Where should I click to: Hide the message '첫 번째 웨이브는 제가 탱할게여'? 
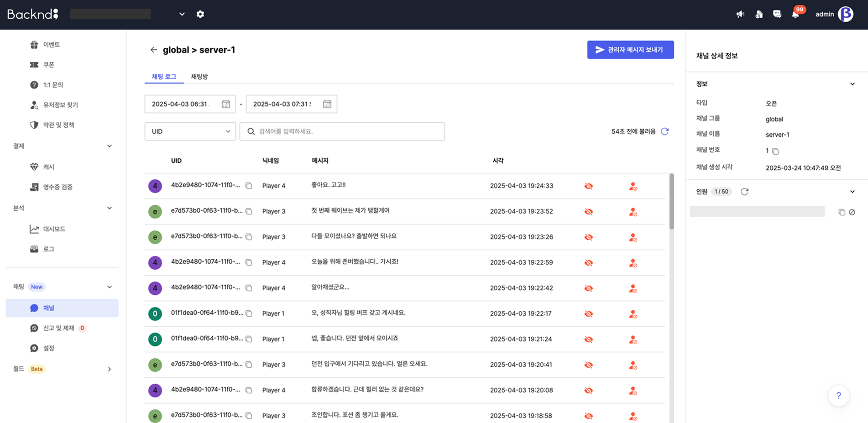[x=589, y=212]
